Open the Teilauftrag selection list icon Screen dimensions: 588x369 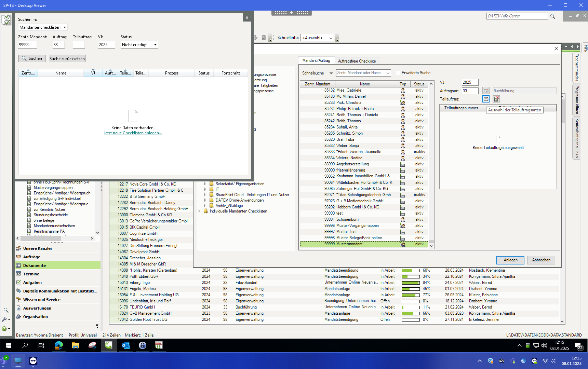coord(486,99)
